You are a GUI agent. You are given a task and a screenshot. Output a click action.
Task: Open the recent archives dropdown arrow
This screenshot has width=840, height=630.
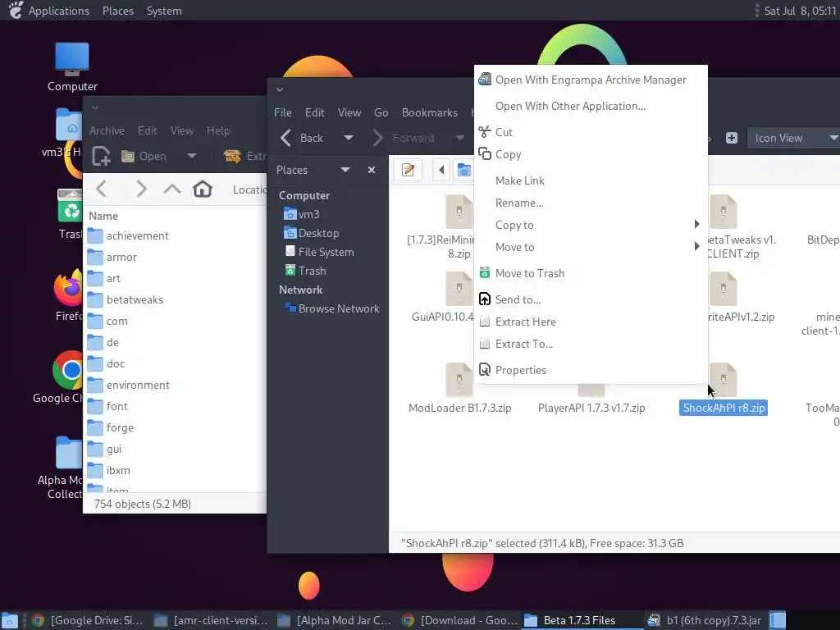coord(192,156)
